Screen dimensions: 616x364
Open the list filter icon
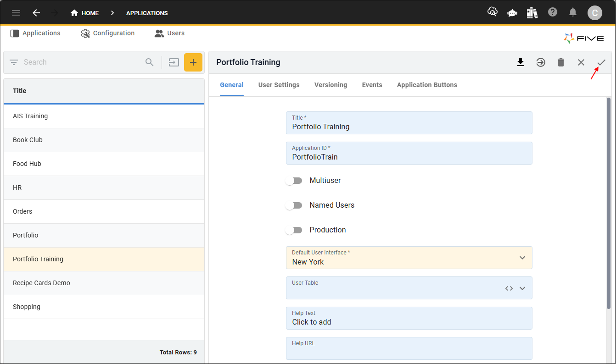pos(14,62)
